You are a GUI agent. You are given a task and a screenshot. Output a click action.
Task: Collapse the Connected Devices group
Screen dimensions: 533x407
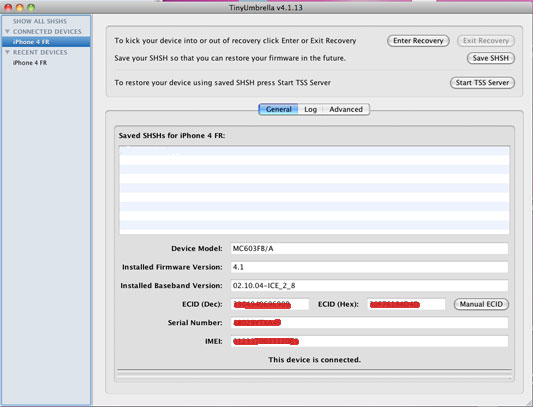pyautogui.click(x=7, y=31)
